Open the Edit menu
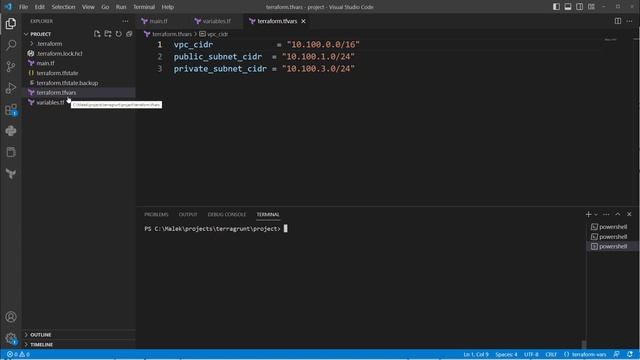 coord(40,7)
